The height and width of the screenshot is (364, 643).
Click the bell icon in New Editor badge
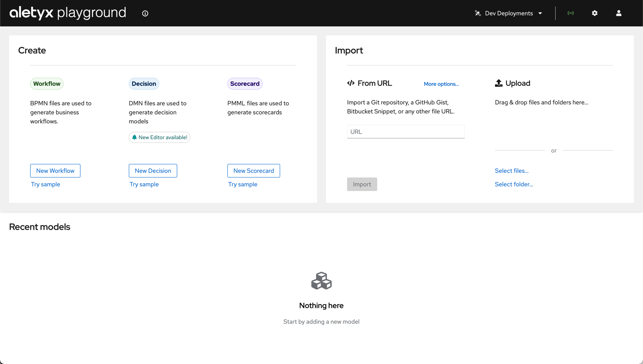point(134,137)
